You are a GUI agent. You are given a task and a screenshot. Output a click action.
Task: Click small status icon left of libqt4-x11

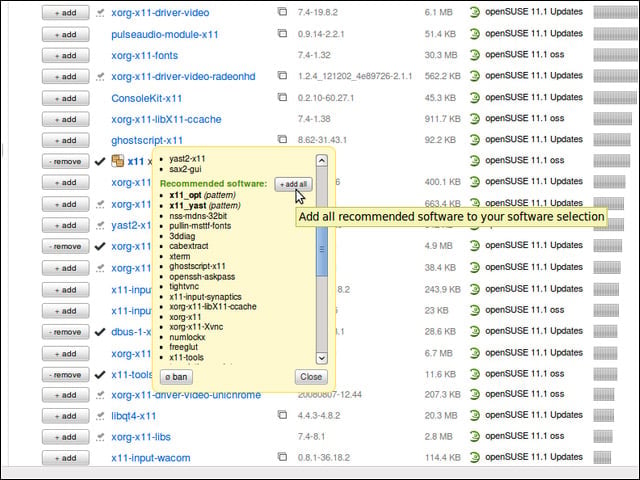100,416
